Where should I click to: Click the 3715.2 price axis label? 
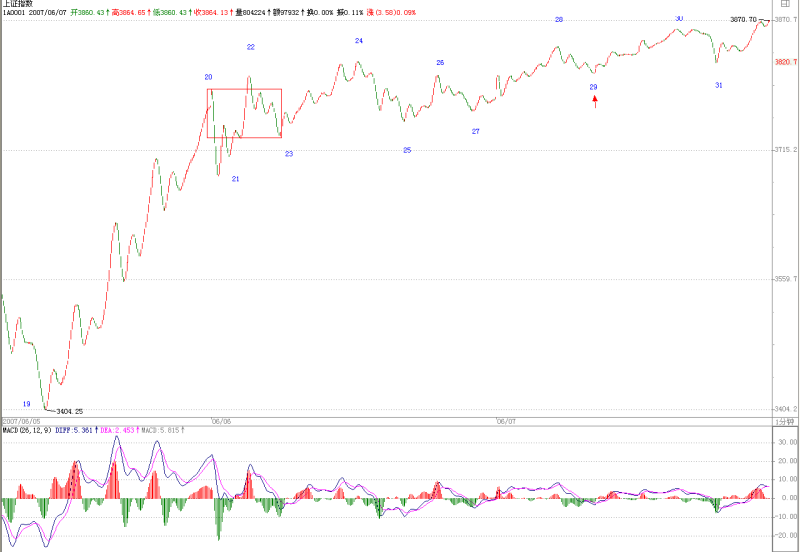coord(786,150)
